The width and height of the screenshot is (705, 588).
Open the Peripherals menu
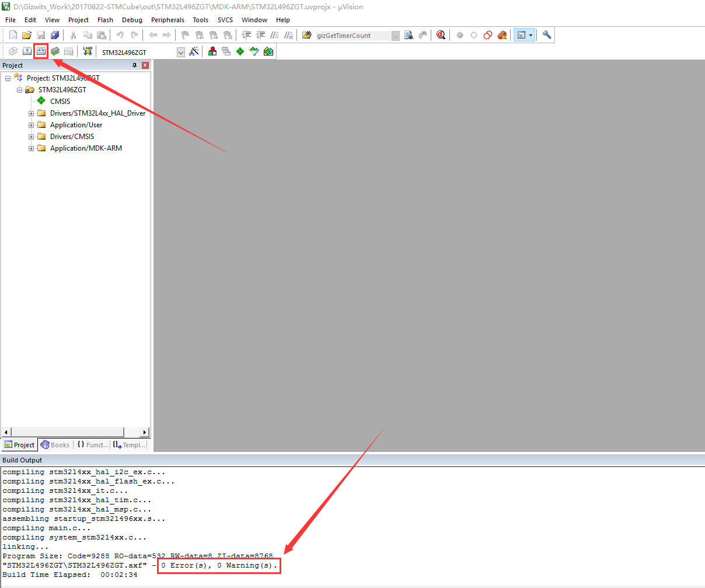(167, 19)
